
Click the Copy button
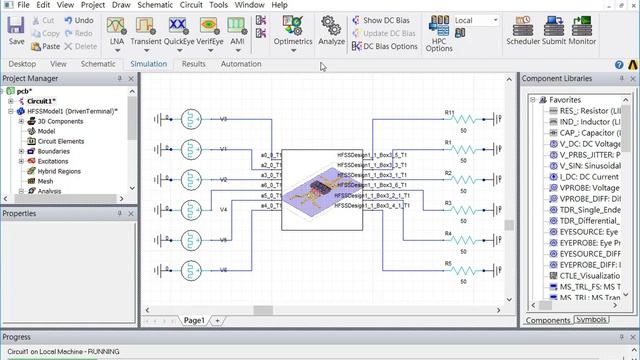(x=46, y=33)
